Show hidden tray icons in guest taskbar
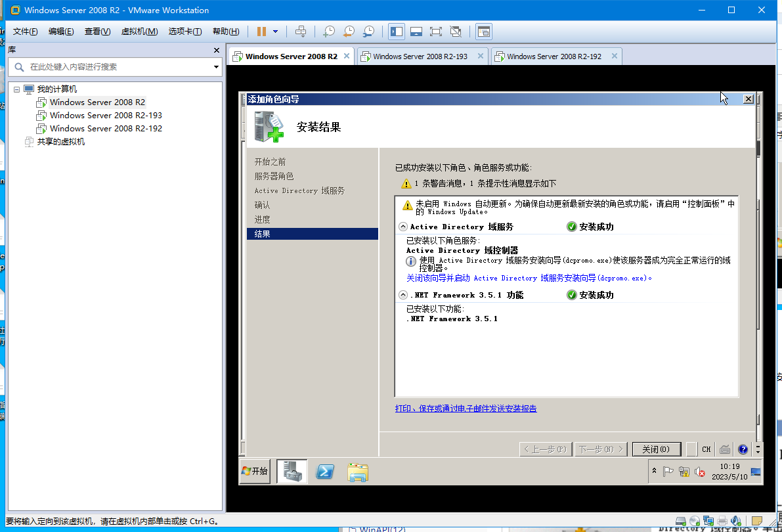Viewport: 782px width, 532px height. point(655,471)
